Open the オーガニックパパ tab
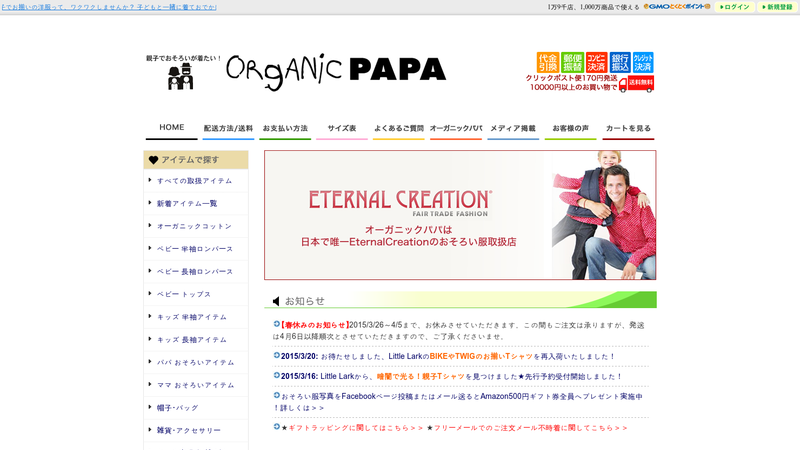This screenshot has width=800, height=450. [x=456, y=129]
